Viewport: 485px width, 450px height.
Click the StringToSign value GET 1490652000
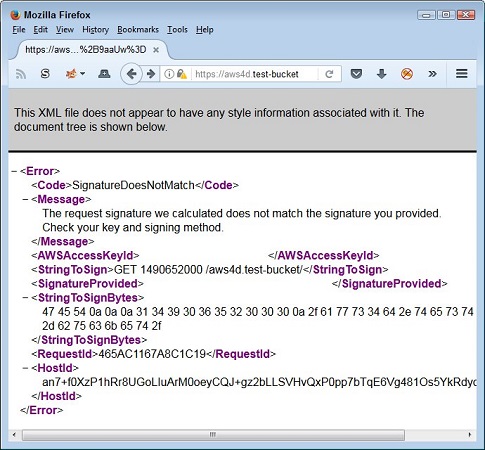pos(158,270)
